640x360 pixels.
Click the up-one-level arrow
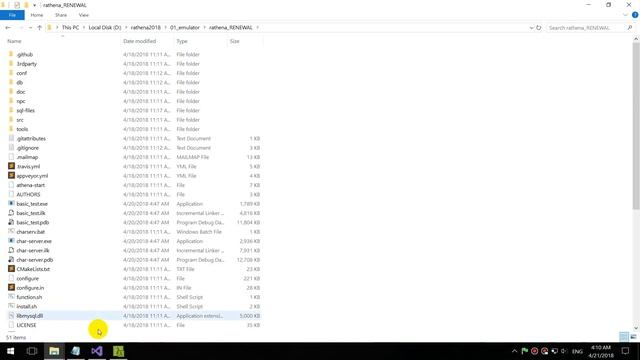40,28
